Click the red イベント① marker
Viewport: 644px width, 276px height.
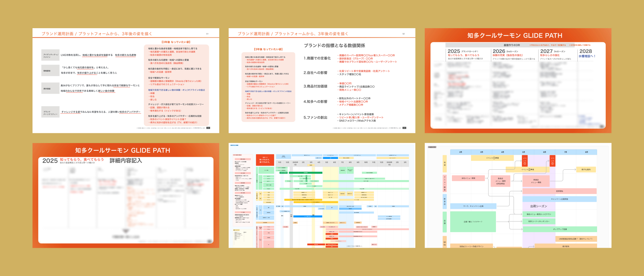(x=525, y=161)
